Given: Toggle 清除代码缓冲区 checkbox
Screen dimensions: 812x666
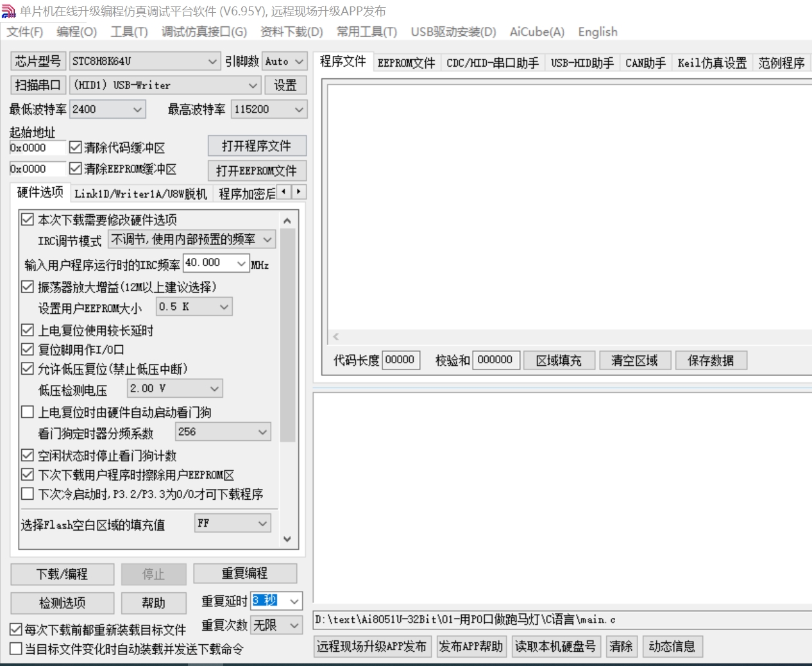Looking at the screenshot, I should (x=76, y=148).
